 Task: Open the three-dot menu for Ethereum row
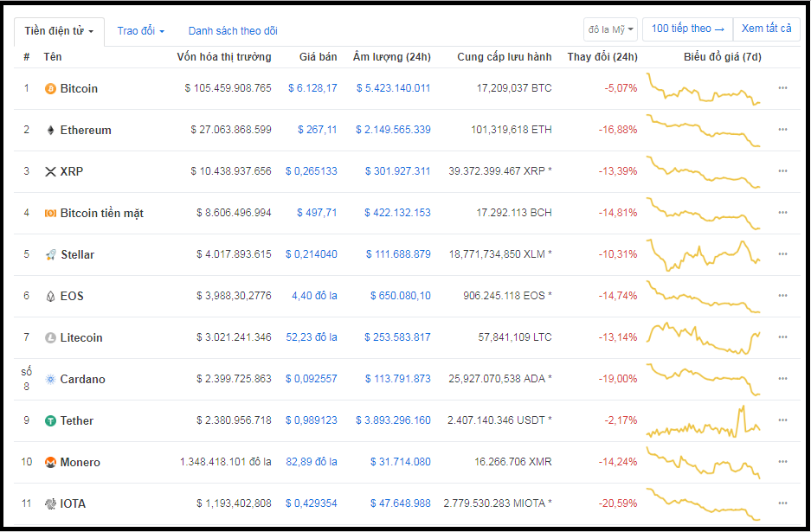pos(782,129)
